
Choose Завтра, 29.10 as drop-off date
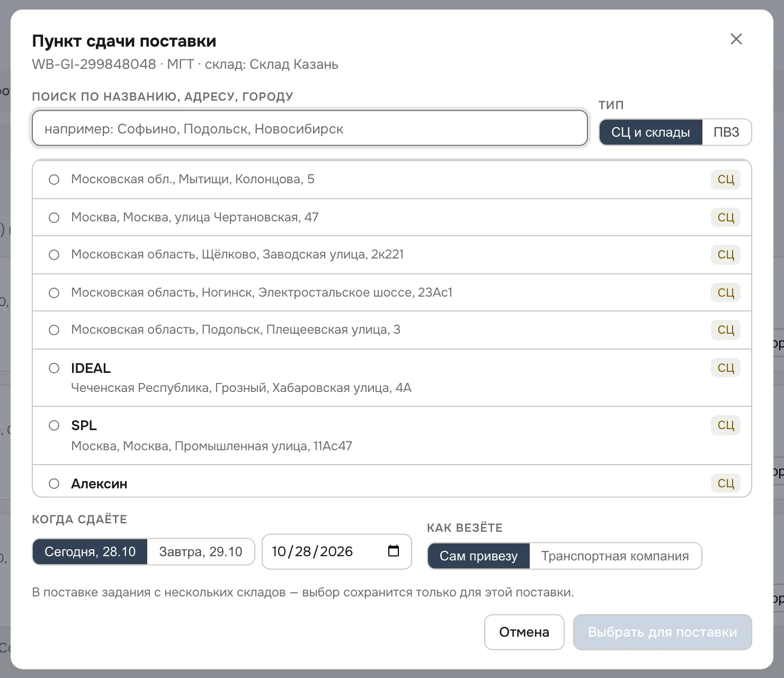pos(201,552)
